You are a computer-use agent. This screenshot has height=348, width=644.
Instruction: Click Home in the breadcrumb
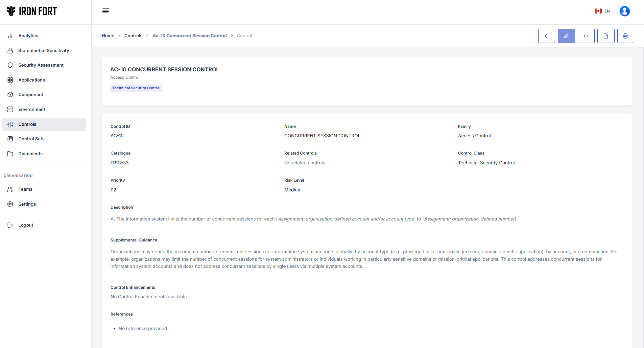click(108, 36)
